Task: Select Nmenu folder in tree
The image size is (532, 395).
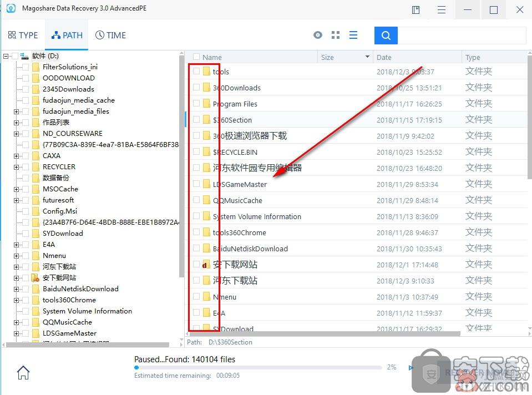Action: click(54, 256)
